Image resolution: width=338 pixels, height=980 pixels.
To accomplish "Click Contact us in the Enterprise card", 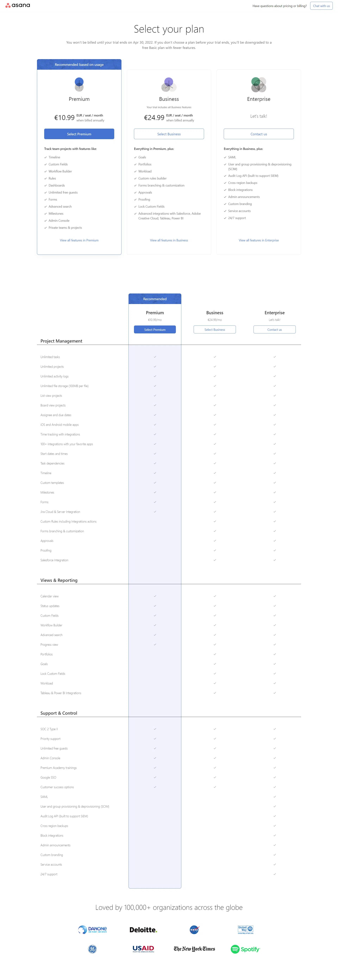I will tap(258, 134).
